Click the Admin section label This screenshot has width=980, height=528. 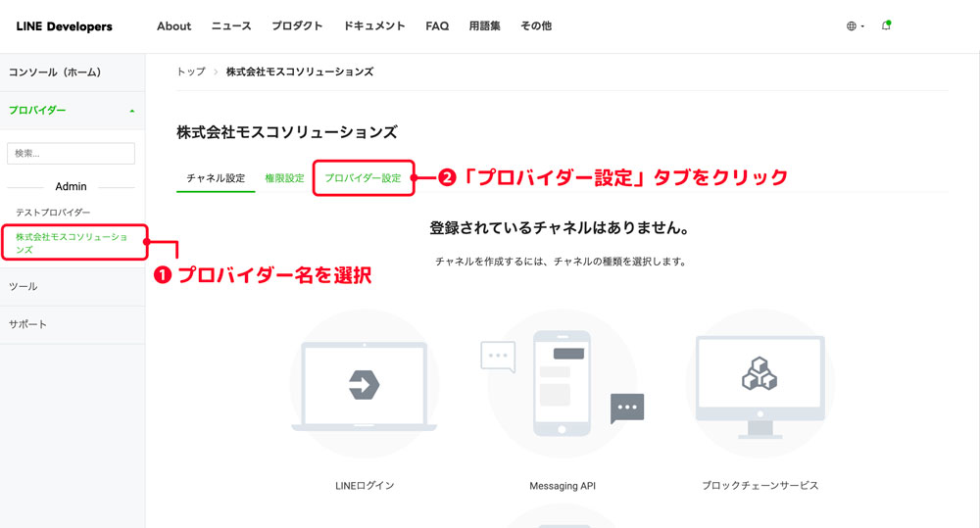[x=71, y=186]
